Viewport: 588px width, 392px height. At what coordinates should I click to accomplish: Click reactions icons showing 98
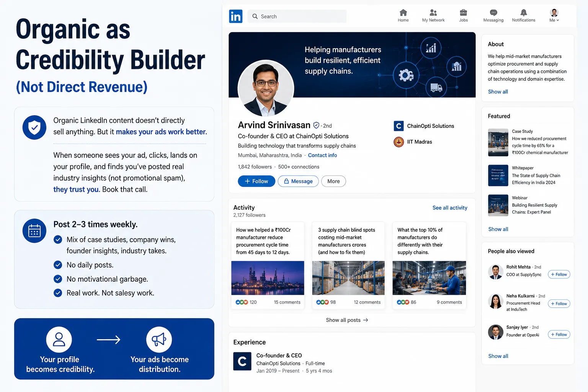click(322, 302)
